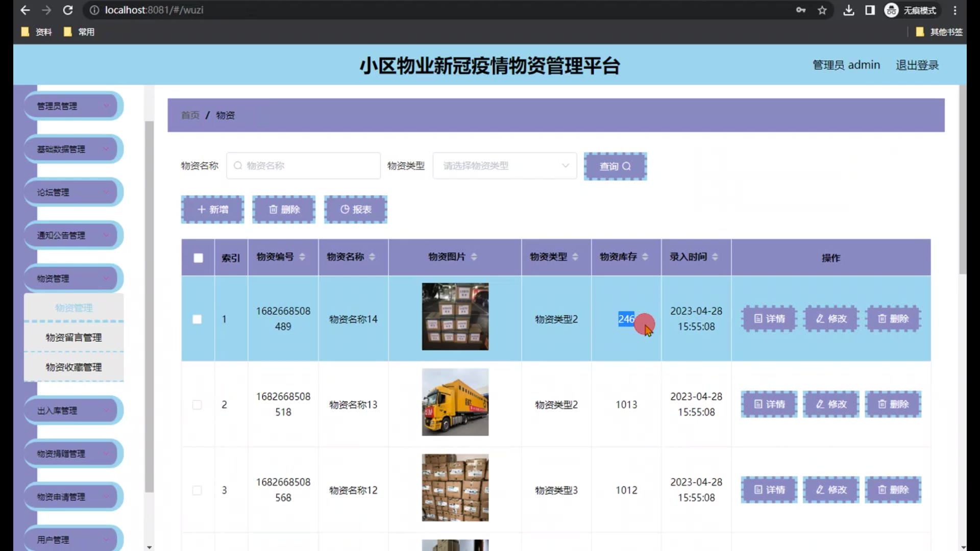Open the browser three-dot menu icon
This screenshot has width=980, height=551.
(x=955, y=10)
